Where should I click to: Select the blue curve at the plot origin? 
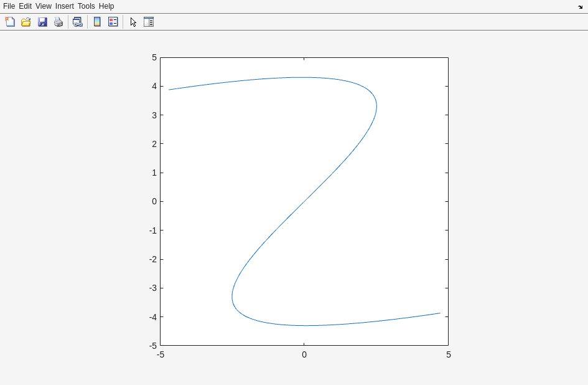(304, 201)
